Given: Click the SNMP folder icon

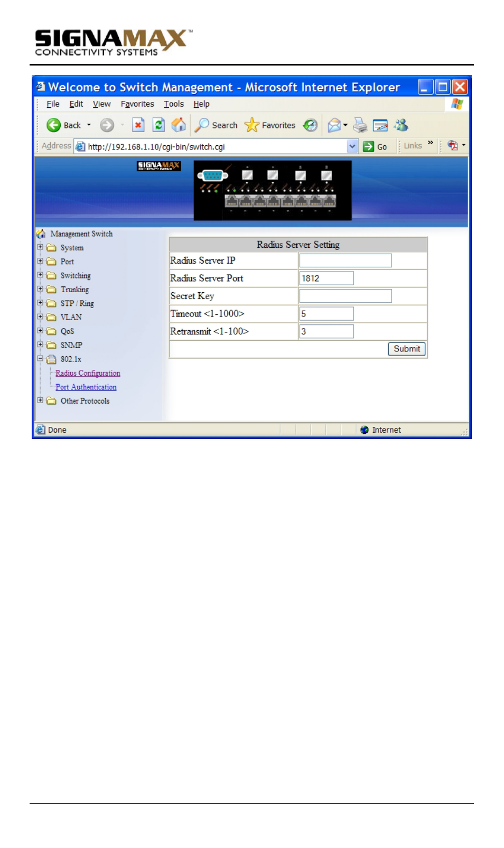Looking at the screenshot, I should (51, 345).
